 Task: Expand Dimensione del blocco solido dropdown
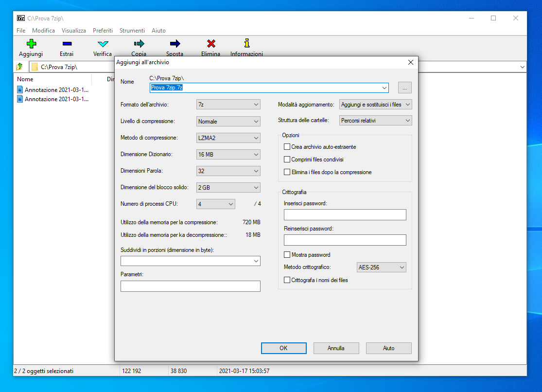[x=228, y=188]
